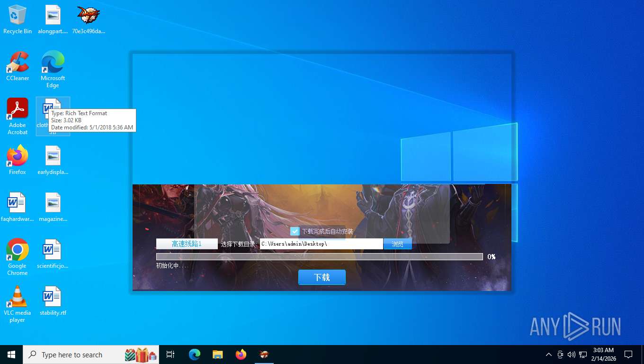The height and width of the screenshot is (364, 644).
Task: Open Firefox from the taskbar
Action: [x=241, y=355]
